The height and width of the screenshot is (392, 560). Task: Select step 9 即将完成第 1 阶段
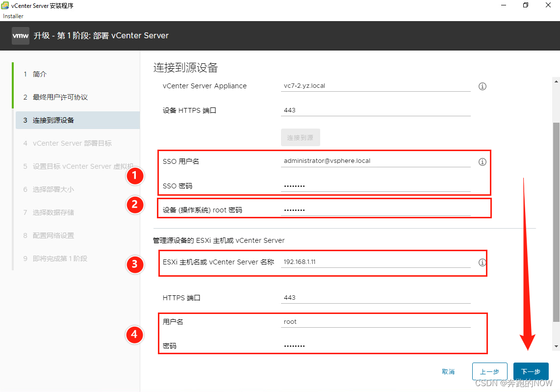77,259
